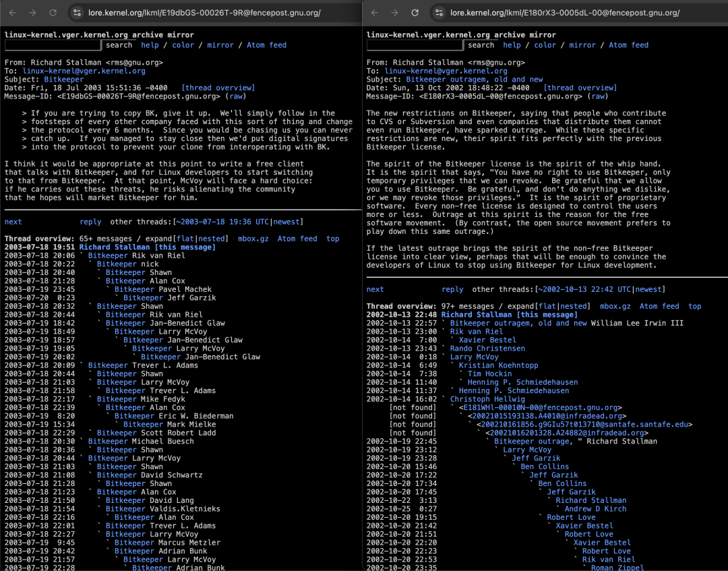
Task: Reload the page in the right browser window
Action: coord(415,13)
